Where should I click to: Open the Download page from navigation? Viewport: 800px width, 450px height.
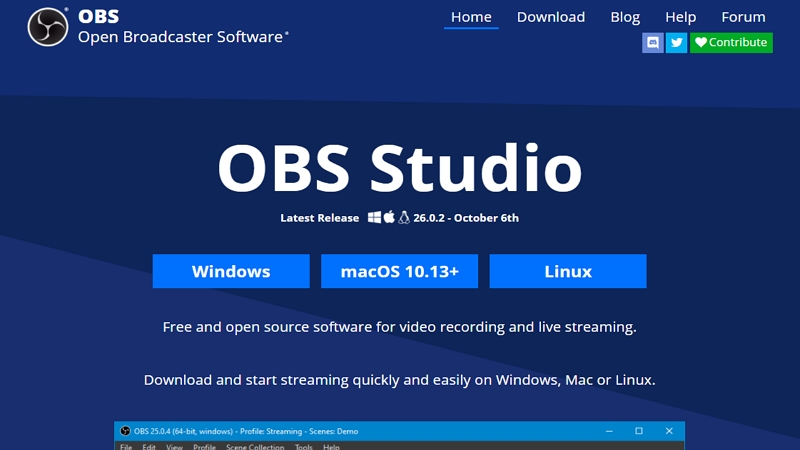[551, 17]
